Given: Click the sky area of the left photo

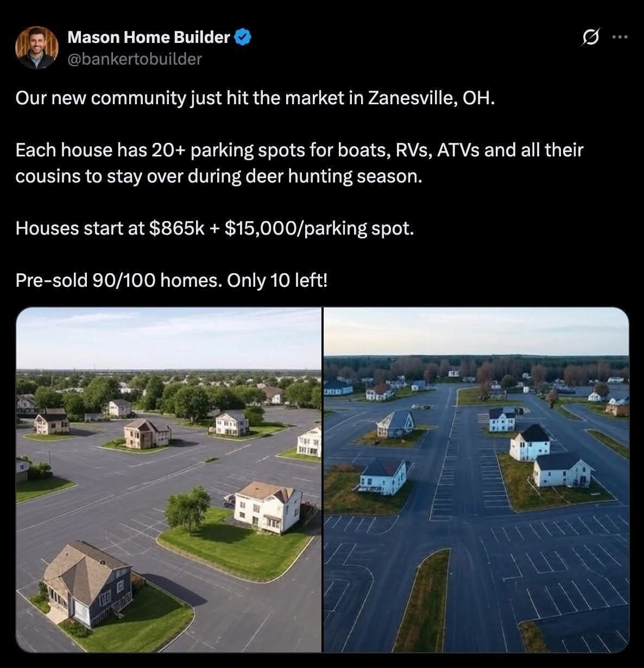Looking at the screenshot, I should (x=168, y=337).
